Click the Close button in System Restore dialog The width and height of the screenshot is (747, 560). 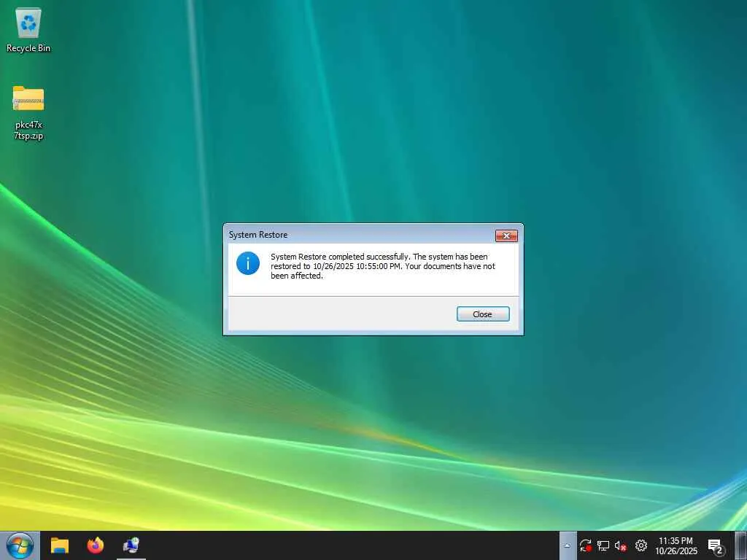pyautogui.click(x=483, y=314)
